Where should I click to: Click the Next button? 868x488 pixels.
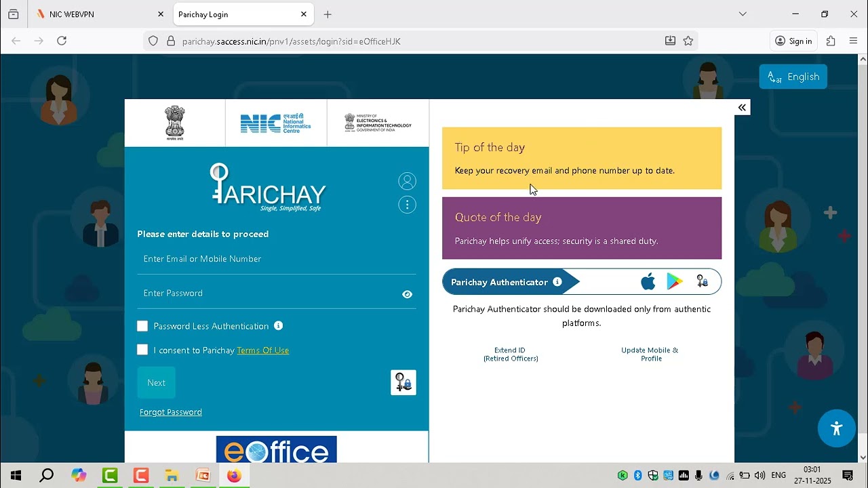(x=157, y=382)
